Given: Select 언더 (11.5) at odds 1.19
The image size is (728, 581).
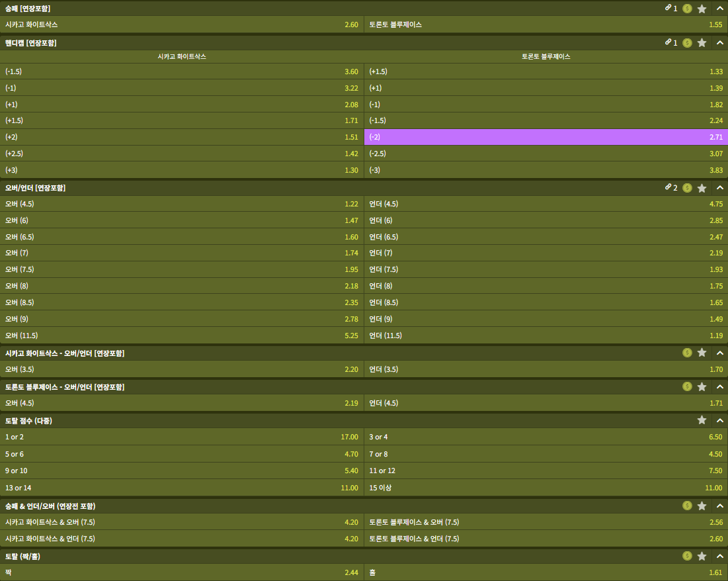Looking at the screenshot, I should pyautogui.click(x=546, y=335).
